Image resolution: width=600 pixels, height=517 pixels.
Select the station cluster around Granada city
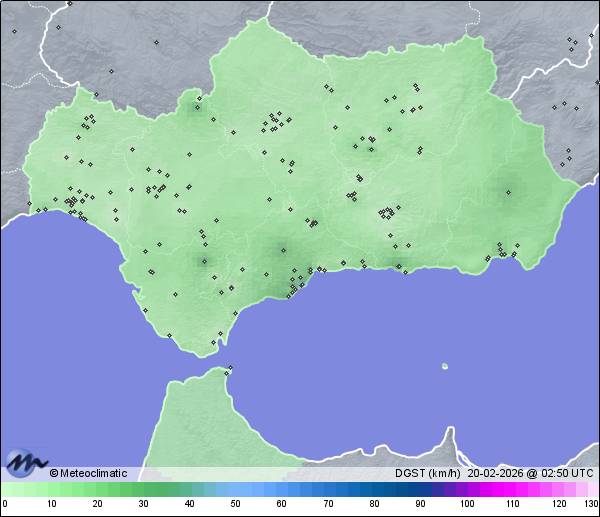386,212
